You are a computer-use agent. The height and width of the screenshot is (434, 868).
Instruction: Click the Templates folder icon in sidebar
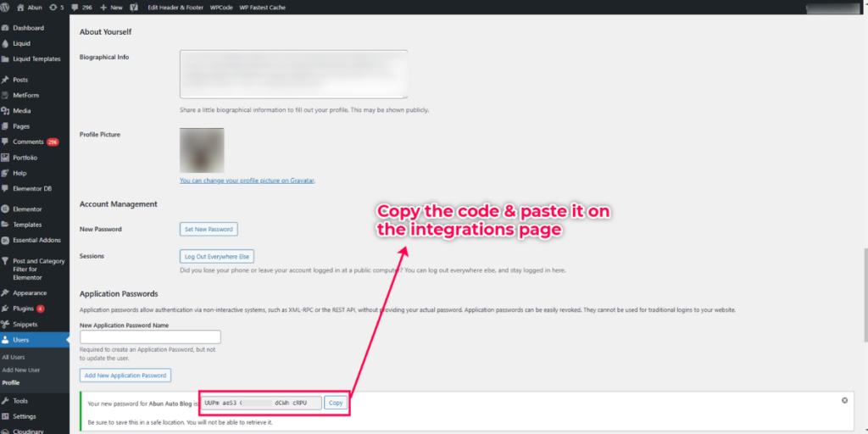pos(5,225)
